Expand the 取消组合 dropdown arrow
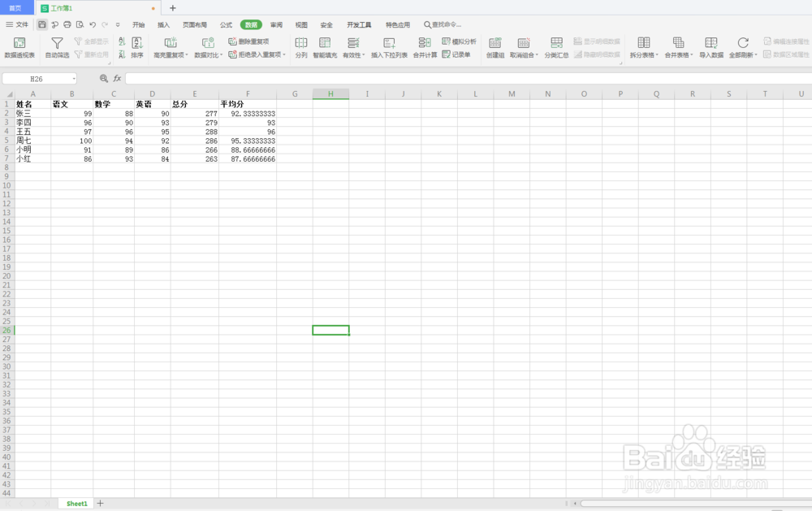 pyautogui.click(x=537, y=55)
